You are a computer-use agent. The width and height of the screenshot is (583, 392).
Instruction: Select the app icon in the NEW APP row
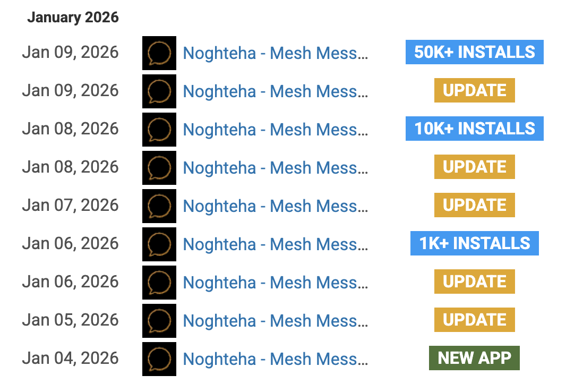click(159, 359)
